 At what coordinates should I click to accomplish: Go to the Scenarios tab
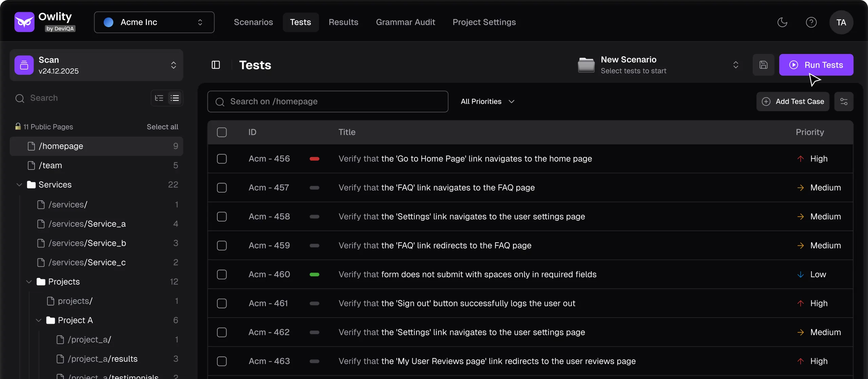253,22
